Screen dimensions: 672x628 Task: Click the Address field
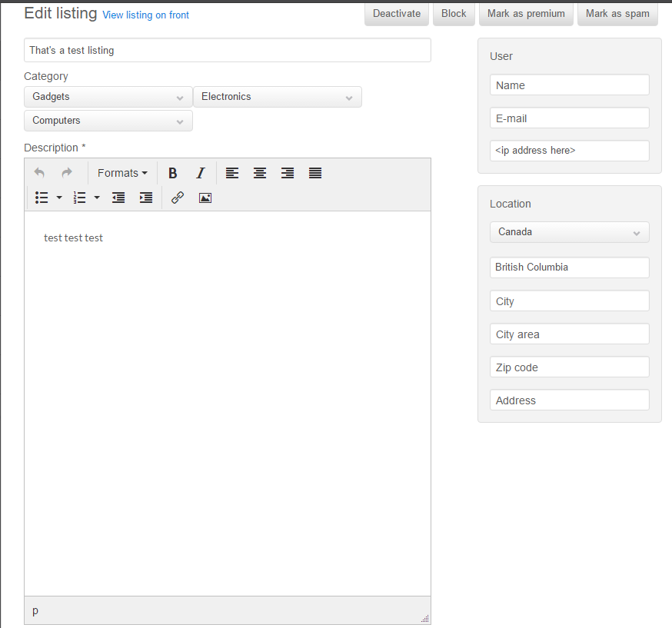click(x=570, y=400)
